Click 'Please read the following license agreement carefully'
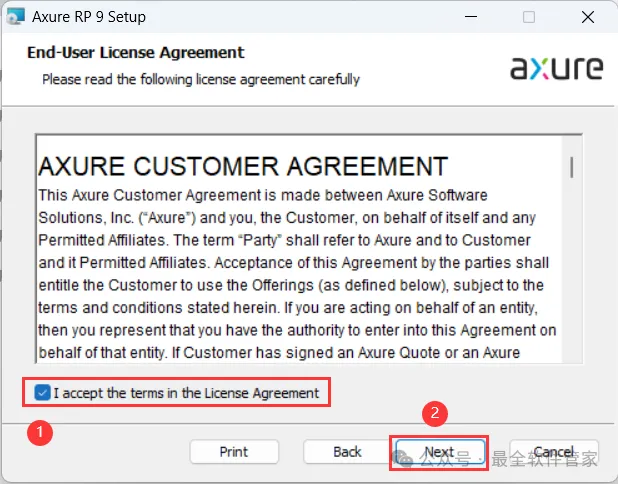This screenshot has width=618, height=484. click(201, 79)
